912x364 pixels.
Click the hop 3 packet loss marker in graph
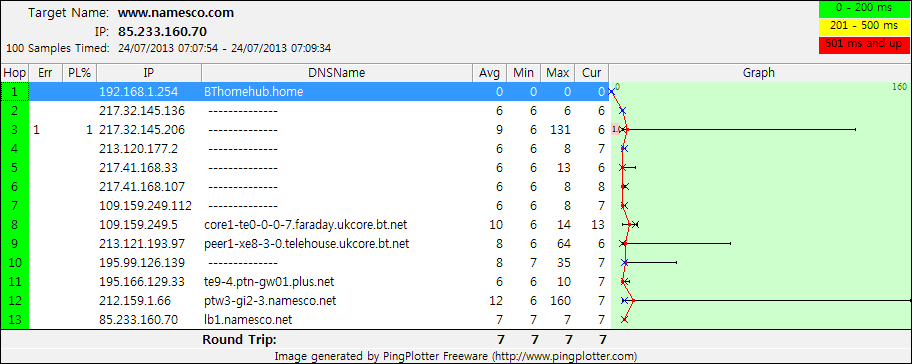pos(615,130)
